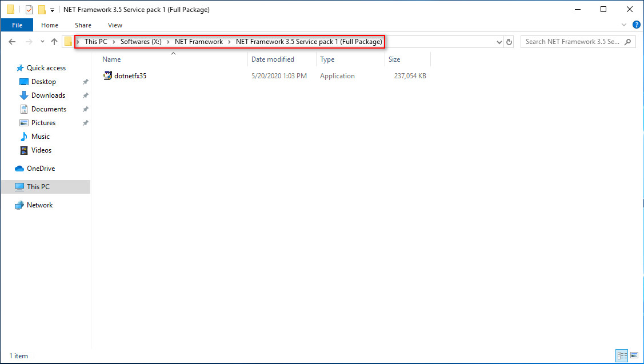This screenshot has width=644, height=364.
Task: Click the 5/20/2020 1:03 PM date cell
Action: [279, 76]
